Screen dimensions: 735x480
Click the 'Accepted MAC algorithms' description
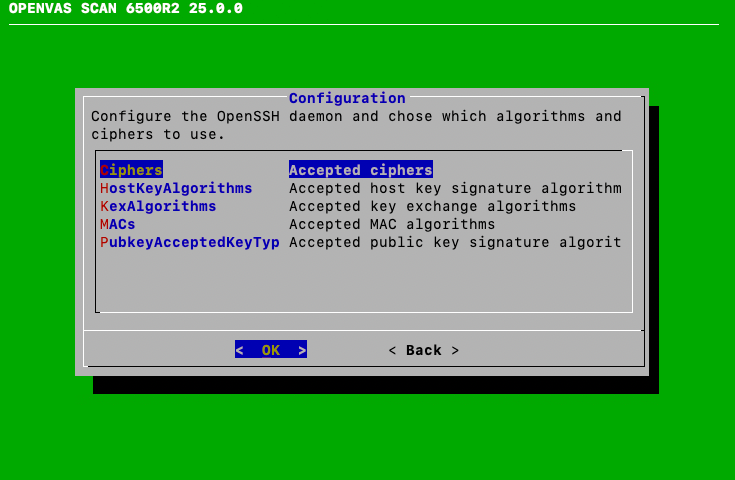[x=392, y=224]
